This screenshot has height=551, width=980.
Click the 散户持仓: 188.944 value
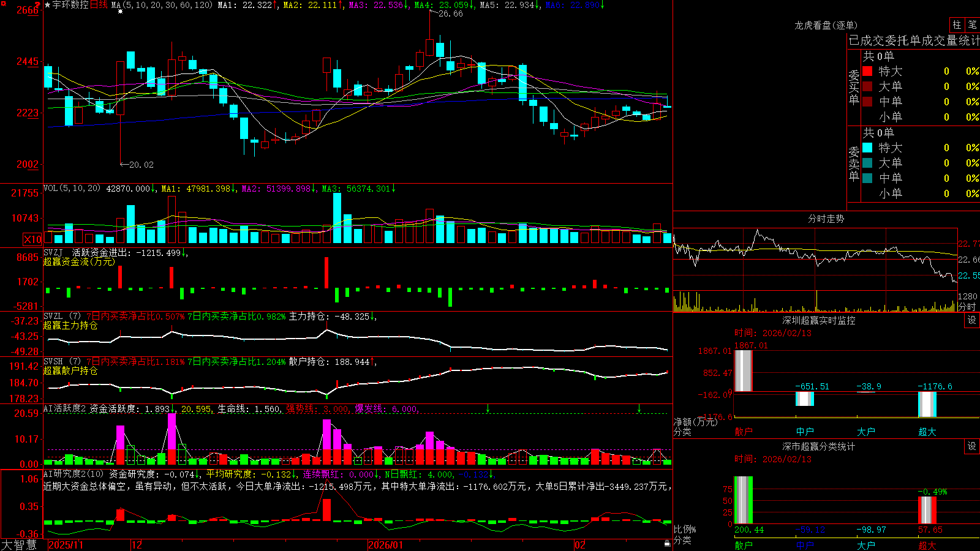pyautogui.click(x=330, y=361)
